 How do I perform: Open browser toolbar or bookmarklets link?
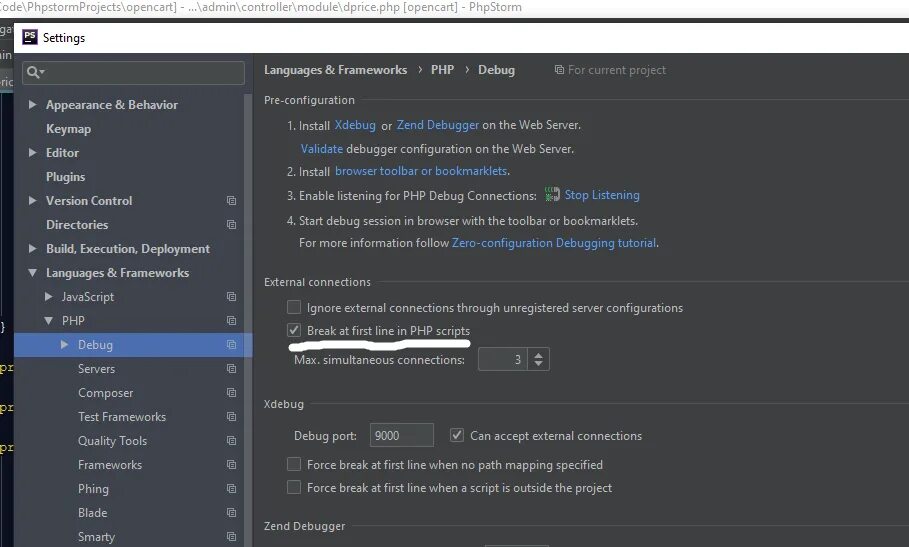[x=421, y=171]
